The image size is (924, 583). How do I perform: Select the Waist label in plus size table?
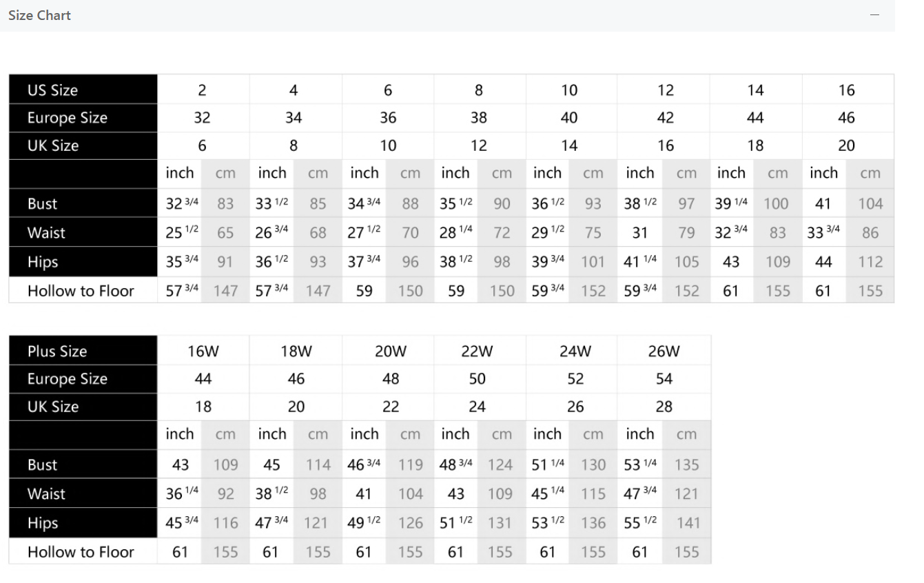(46, 494)
